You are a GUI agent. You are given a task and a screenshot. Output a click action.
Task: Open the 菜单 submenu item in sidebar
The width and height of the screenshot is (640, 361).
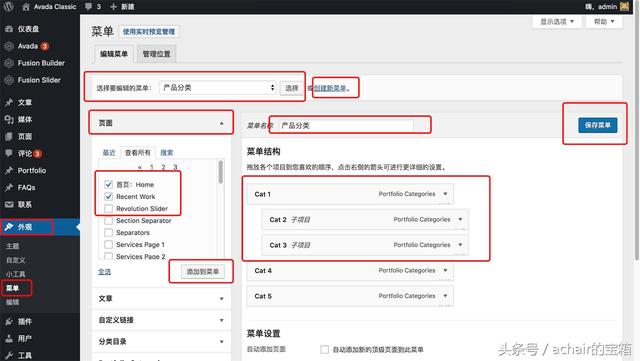12,288
